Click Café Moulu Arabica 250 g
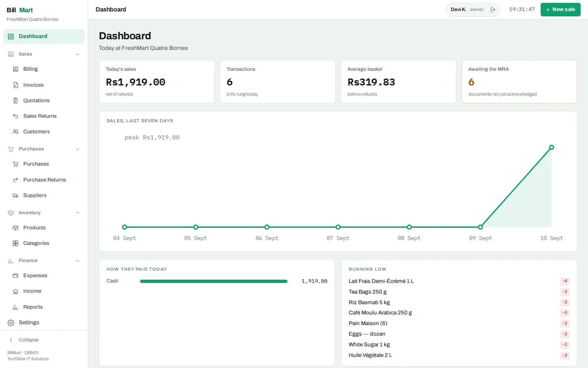 click(380, 313)
